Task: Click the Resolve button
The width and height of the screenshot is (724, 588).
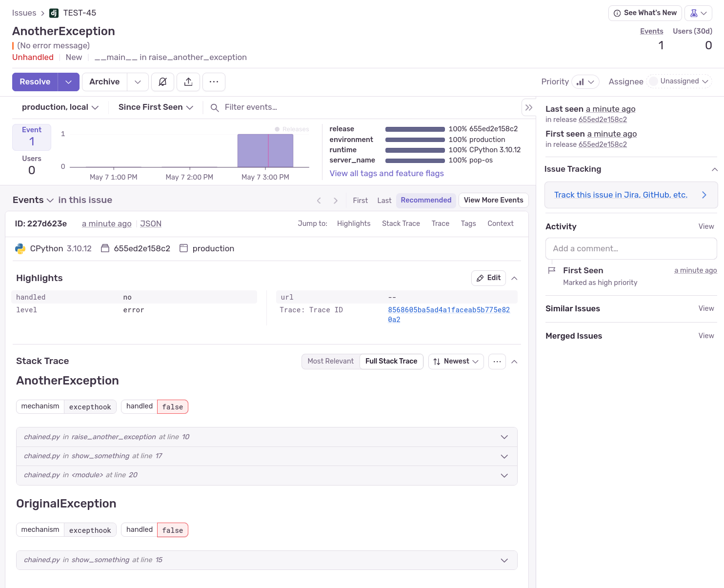Action: [x=35, y=82]
